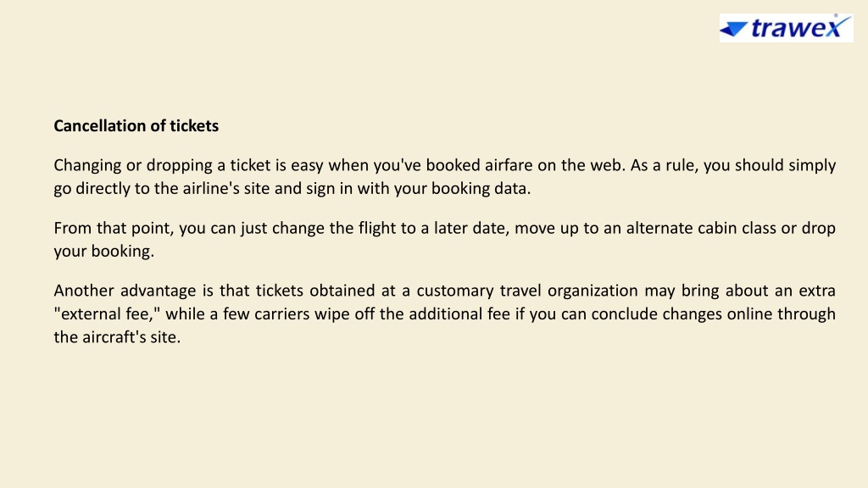
Task: Click the words "the aircraft's site."
Action: point(117,337)
